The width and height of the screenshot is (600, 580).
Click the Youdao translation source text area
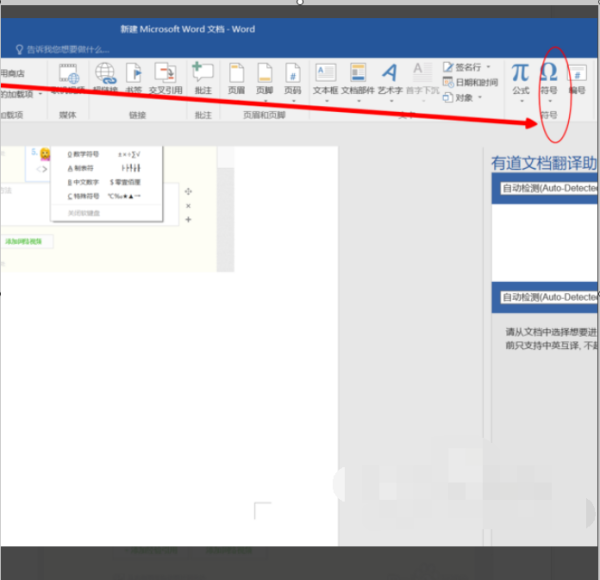[545, 243]
